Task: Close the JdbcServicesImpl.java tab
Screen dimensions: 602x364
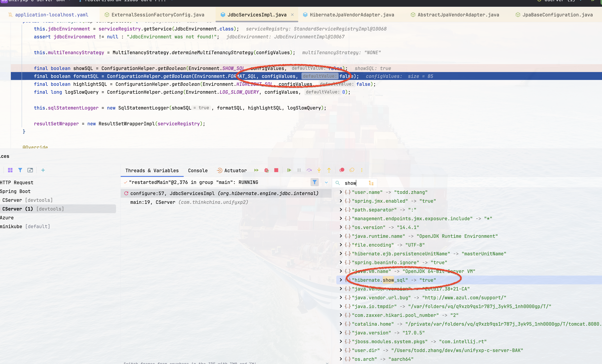Action: coord(292,15)
